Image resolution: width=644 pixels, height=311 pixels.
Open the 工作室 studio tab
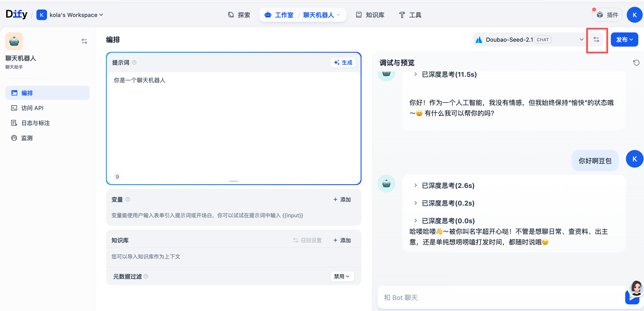tap(279, 15)
